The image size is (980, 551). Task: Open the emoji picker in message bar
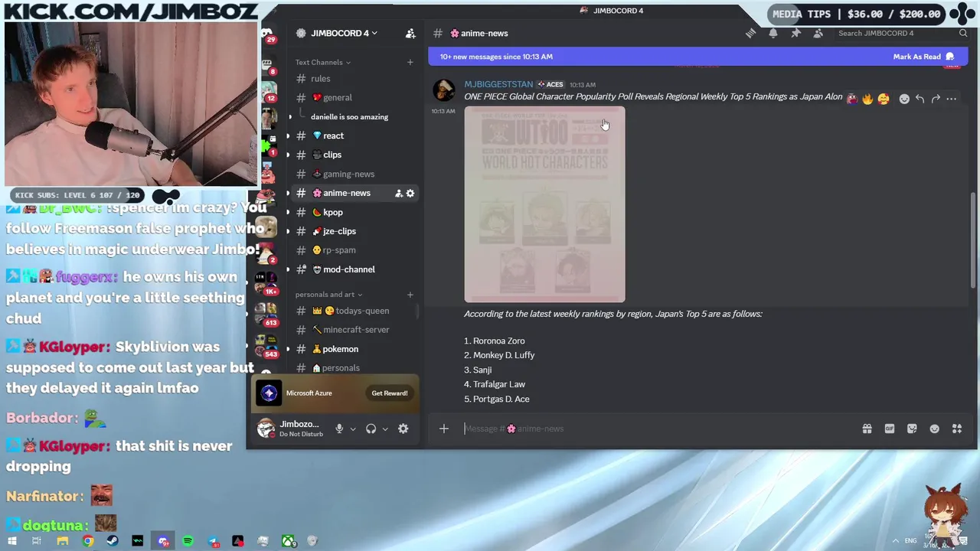tap(934, 429)
